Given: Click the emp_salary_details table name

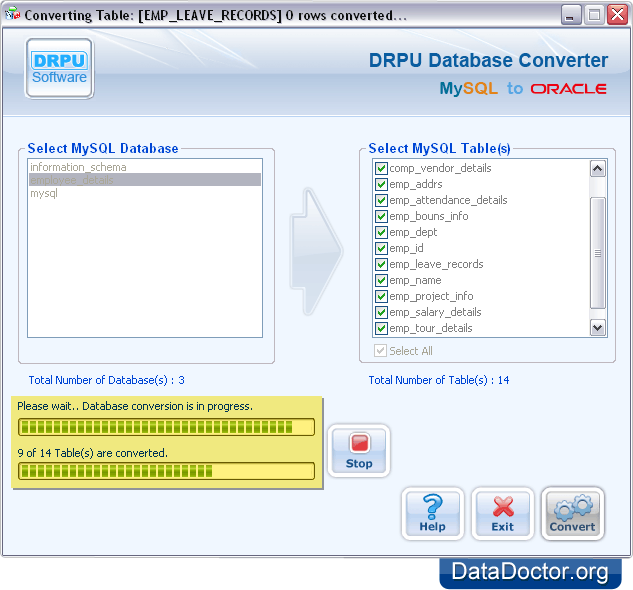Looking at the screenshot, I should [x=435, y=312].
